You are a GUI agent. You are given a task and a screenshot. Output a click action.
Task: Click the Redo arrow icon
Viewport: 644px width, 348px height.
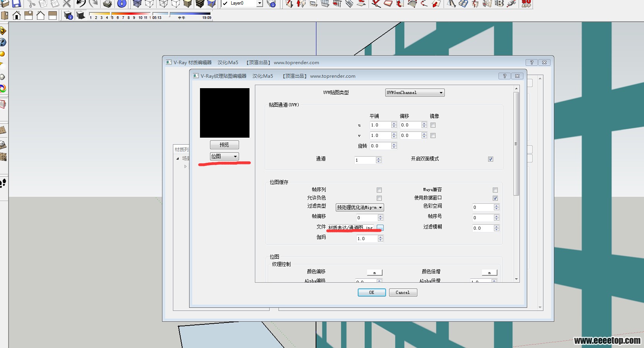pos(93,3)
